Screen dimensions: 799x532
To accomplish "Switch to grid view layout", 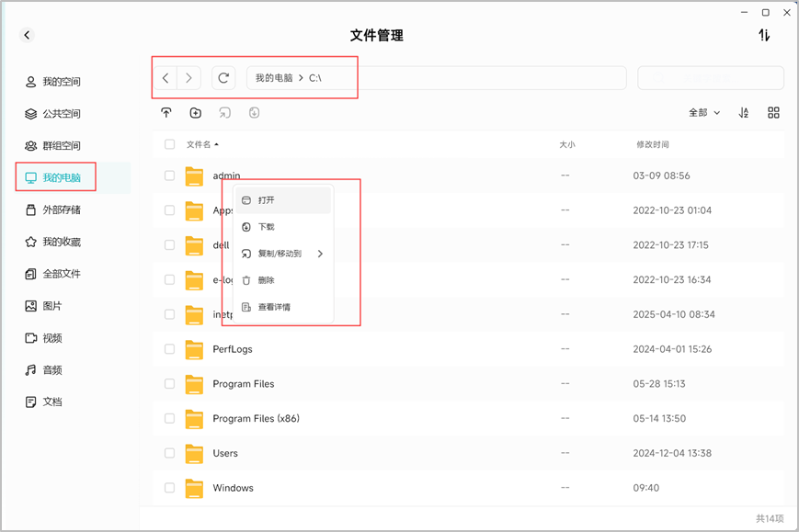I will pos(773,112).
